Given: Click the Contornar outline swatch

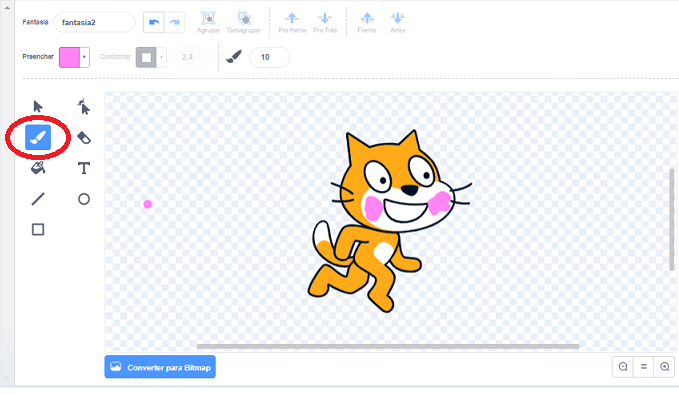Looking at the screenshot, I should point(146,57).
